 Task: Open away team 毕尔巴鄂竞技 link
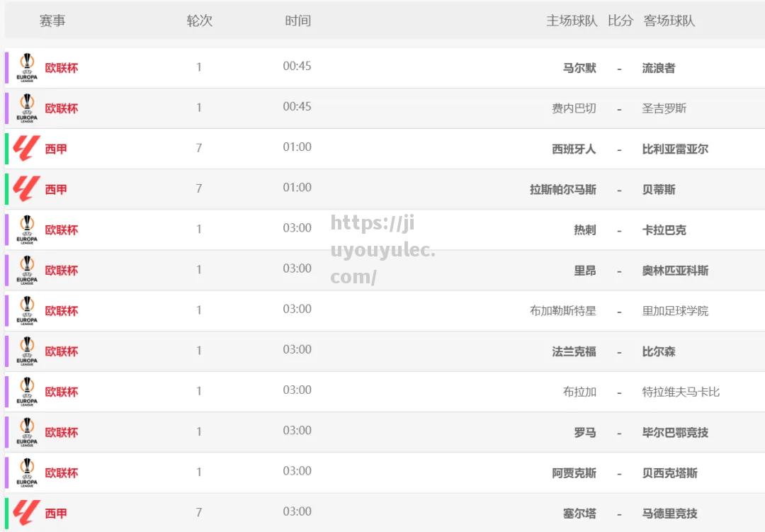[x=675, y=432]
